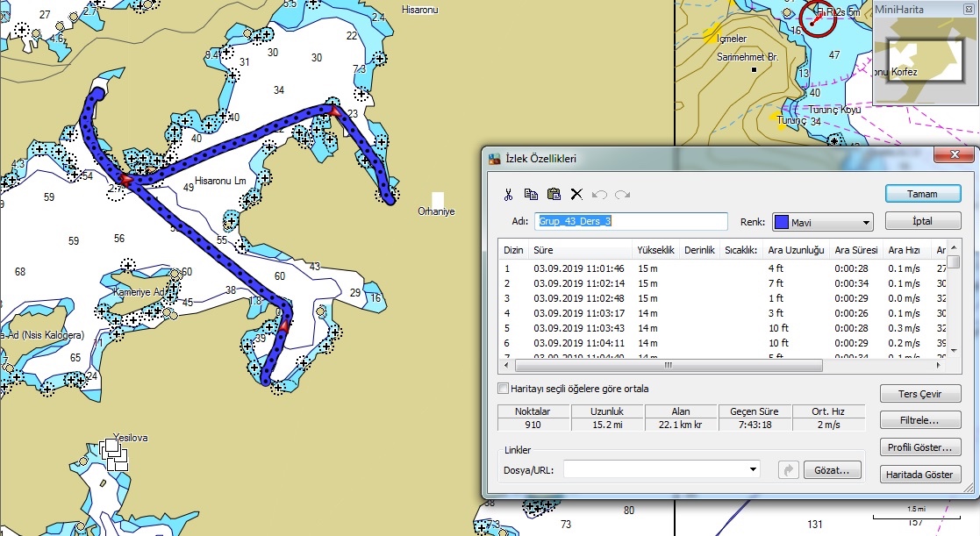The height and width of the screenshot is (536, 980).
Task: Click into the Adı name field
Action: coord(631,221)
